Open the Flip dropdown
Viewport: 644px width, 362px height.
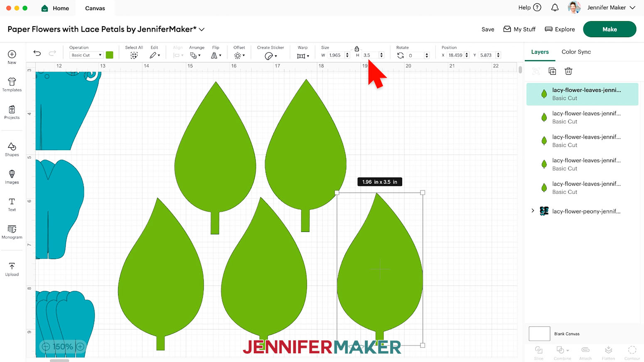[216, 55]
